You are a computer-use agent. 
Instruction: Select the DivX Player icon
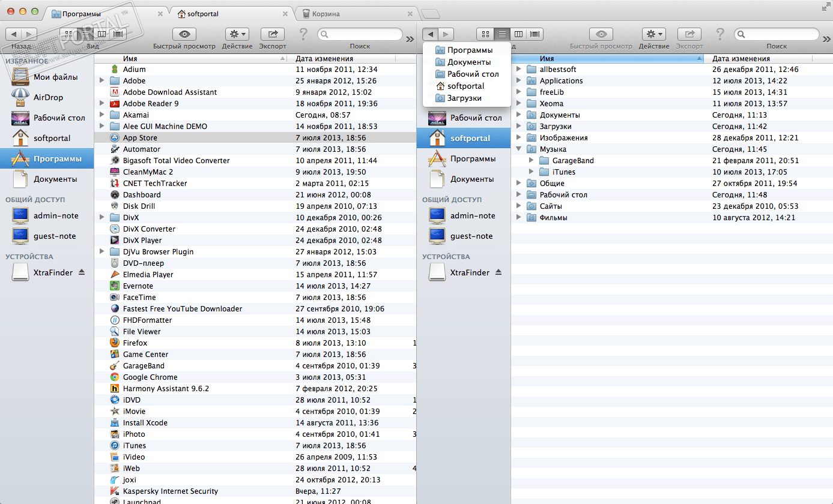click(115, 241)
